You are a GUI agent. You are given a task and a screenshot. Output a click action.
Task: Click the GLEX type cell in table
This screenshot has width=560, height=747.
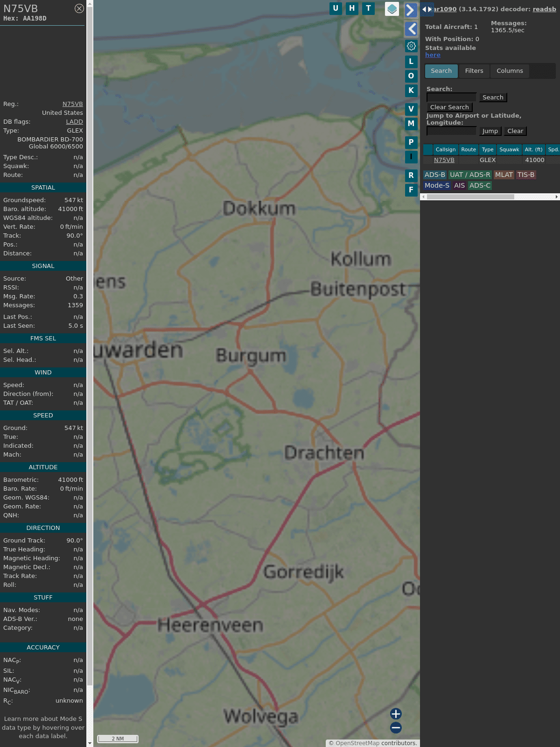pyautogui.click(x=488, y=160)
